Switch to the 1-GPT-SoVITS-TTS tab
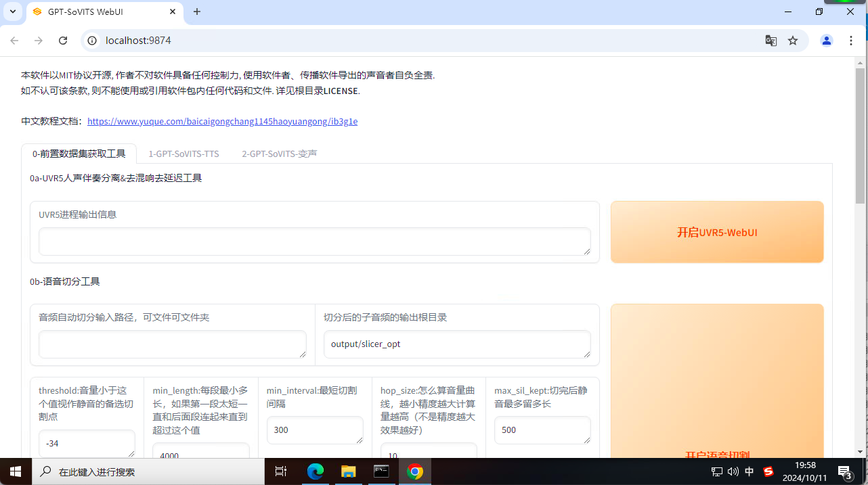 pyautogui.click(x=183, y=154)
